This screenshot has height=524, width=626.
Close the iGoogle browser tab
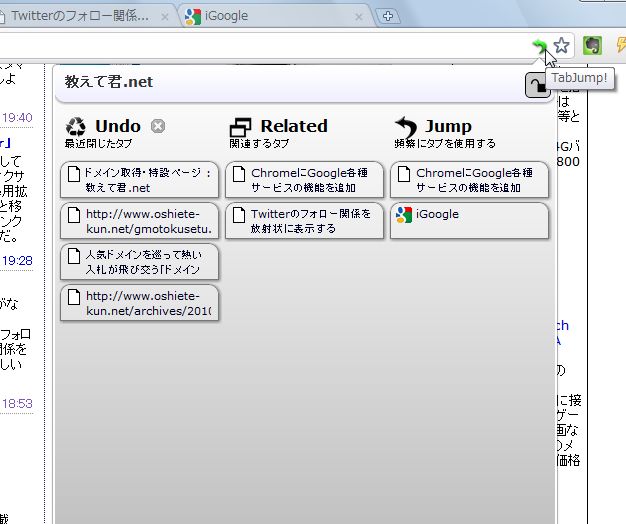359,17
